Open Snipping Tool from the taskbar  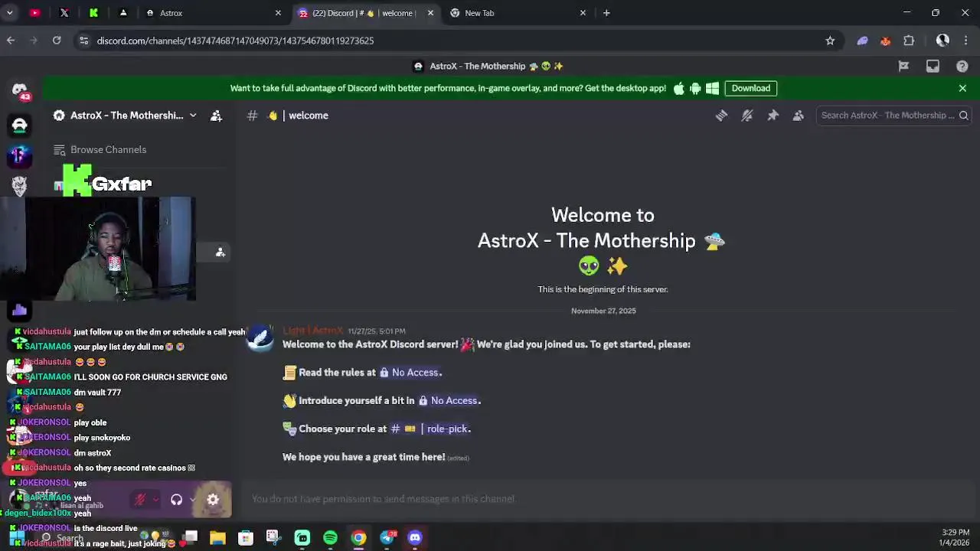(273, 538)
